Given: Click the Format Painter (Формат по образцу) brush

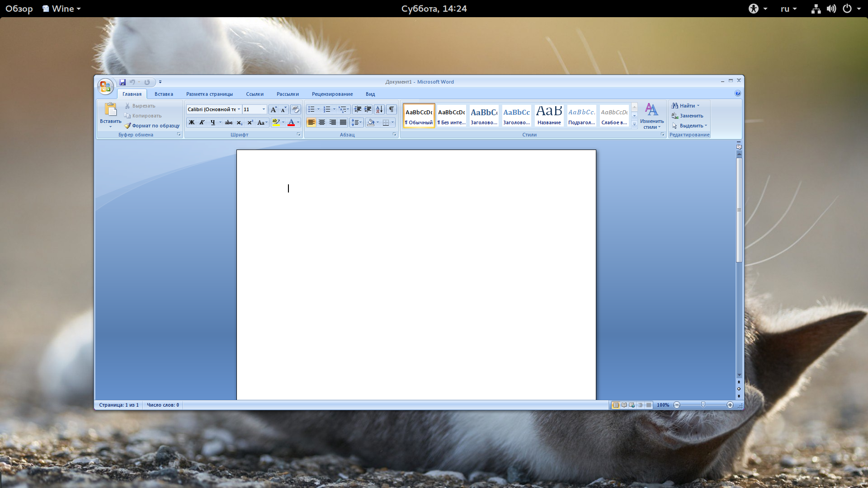Looking at the screenshot, I should pos(128,126).
